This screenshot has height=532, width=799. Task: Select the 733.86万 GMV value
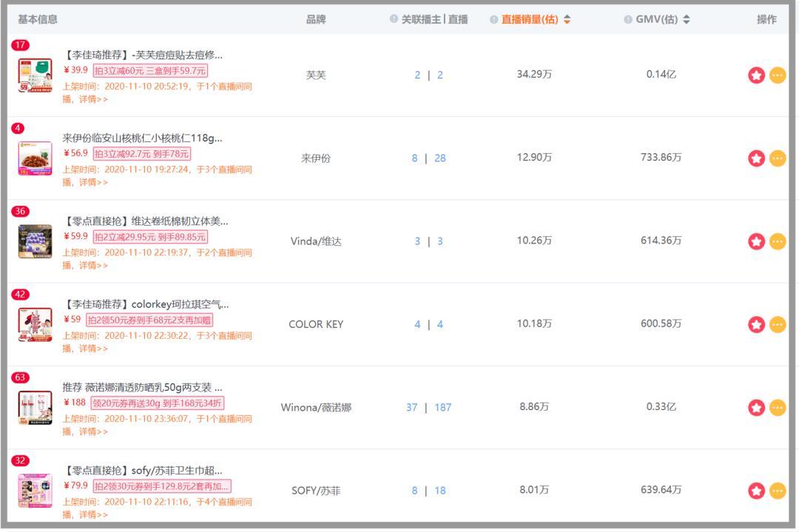click(x=661, y=158)
